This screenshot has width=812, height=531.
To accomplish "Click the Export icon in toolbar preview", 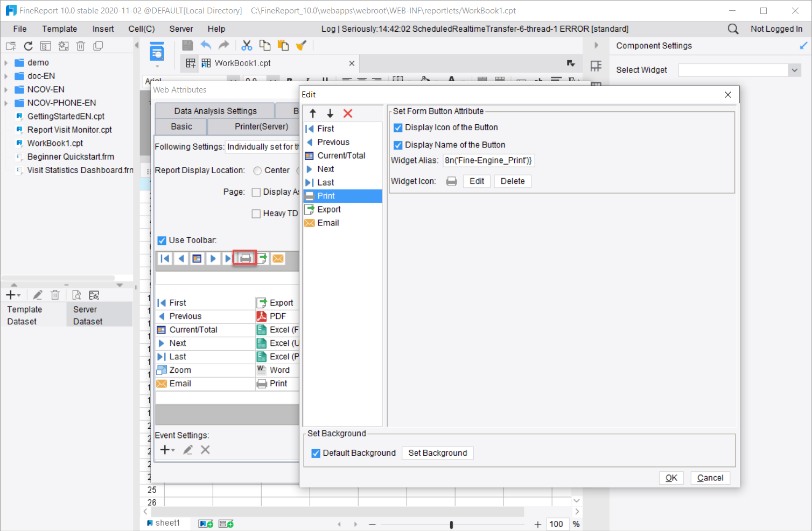I will pos(262,259).
